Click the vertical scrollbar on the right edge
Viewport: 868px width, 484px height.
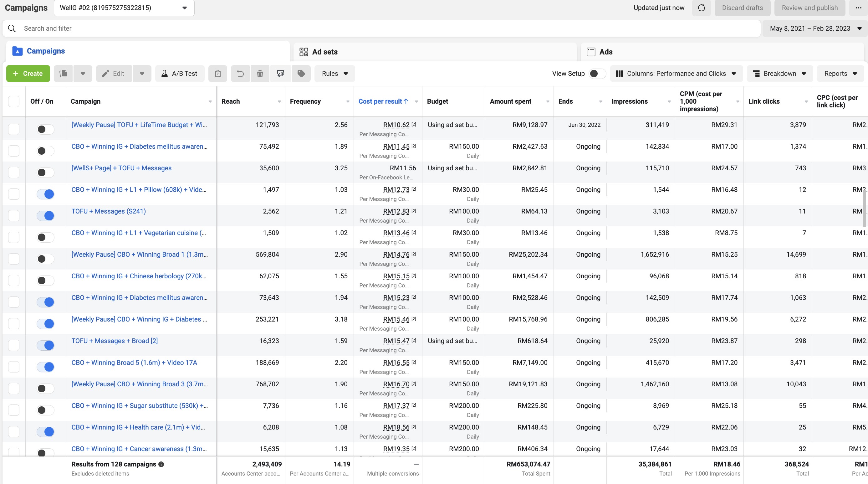(865, 209)
